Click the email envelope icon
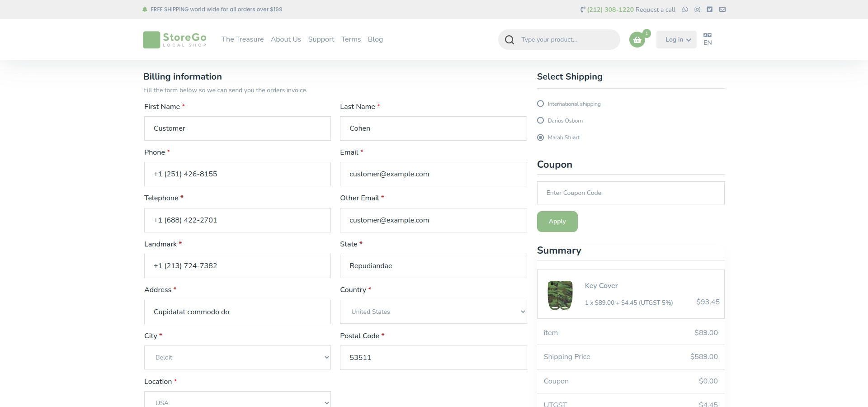The height and width of the screenshot is (407, 868). [x=722, y=9]
